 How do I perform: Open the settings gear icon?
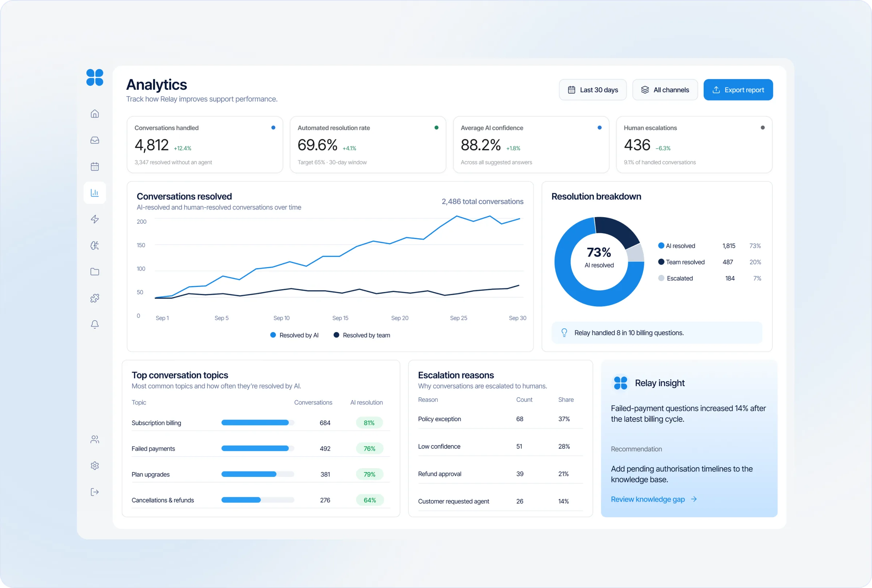[95, 466]
